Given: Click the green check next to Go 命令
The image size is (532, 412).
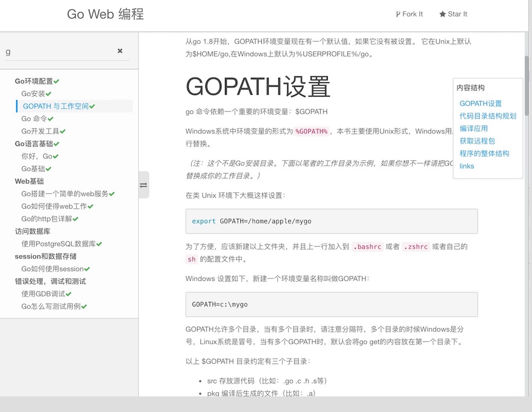Looking at the screenshot, I should 51,119.
